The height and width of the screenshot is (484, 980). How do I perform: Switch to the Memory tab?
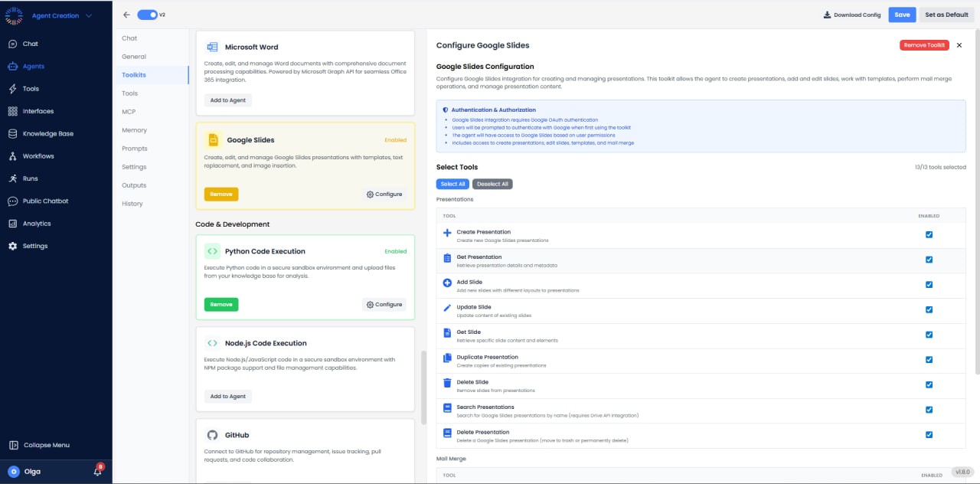click(134, 129)
